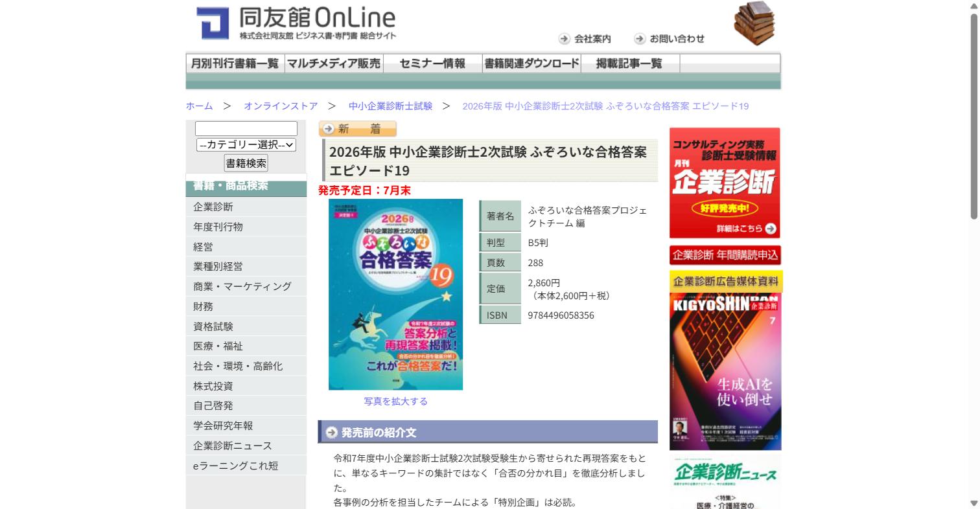Viewport: 980px width, 509px height.
Task: Open the 企業診断ニュース green banner image
Action: [725, 482]
